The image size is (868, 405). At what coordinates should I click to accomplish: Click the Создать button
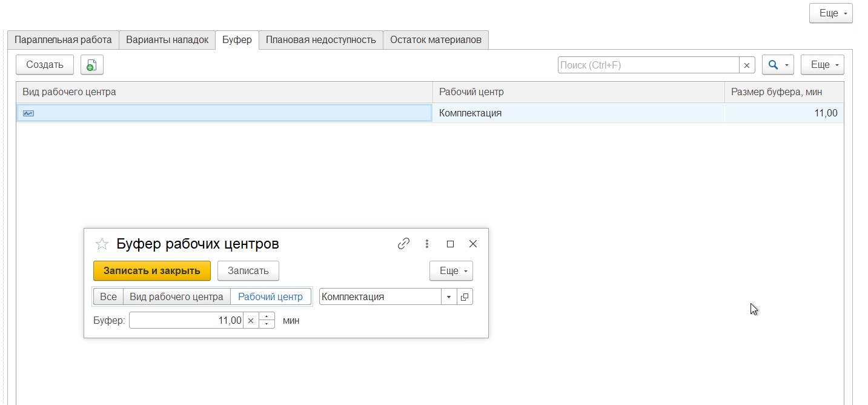tap(45, 65)
